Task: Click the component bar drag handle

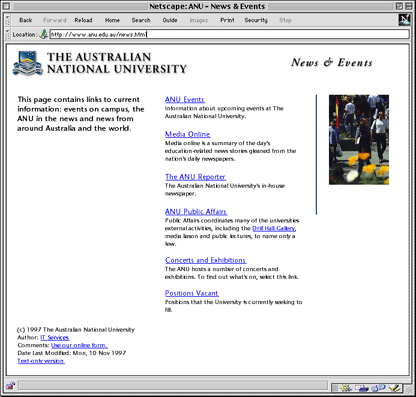Action: [x=335, y=388]
